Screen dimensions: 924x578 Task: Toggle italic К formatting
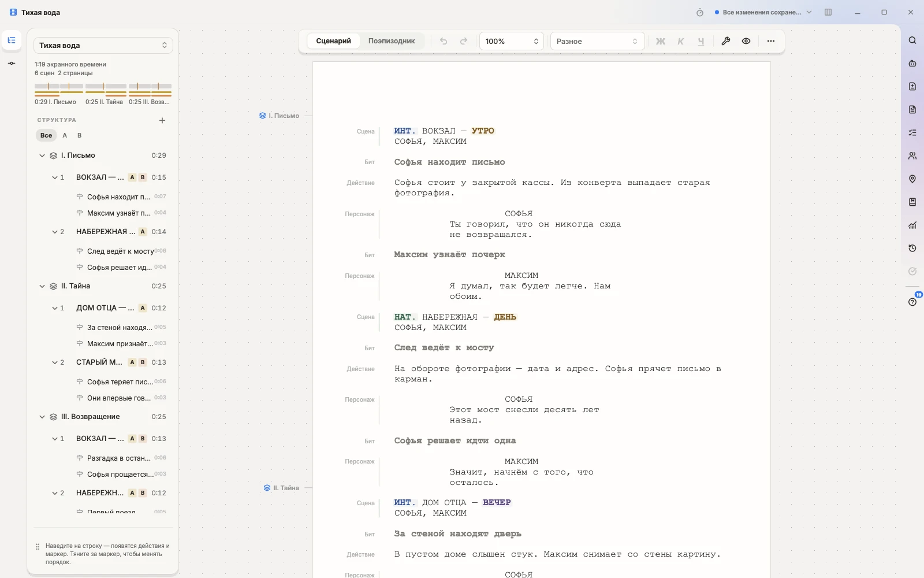click(x=681, y=41)
